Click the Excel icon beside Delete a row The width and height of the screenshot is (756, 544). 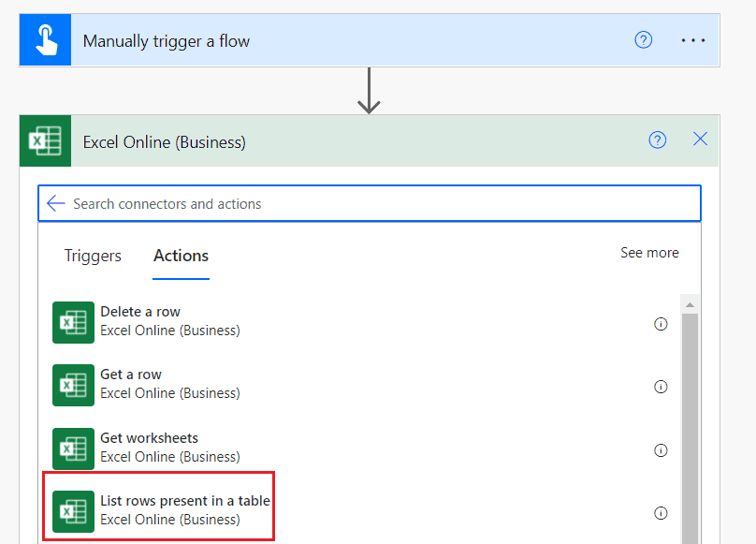[73, 321]
